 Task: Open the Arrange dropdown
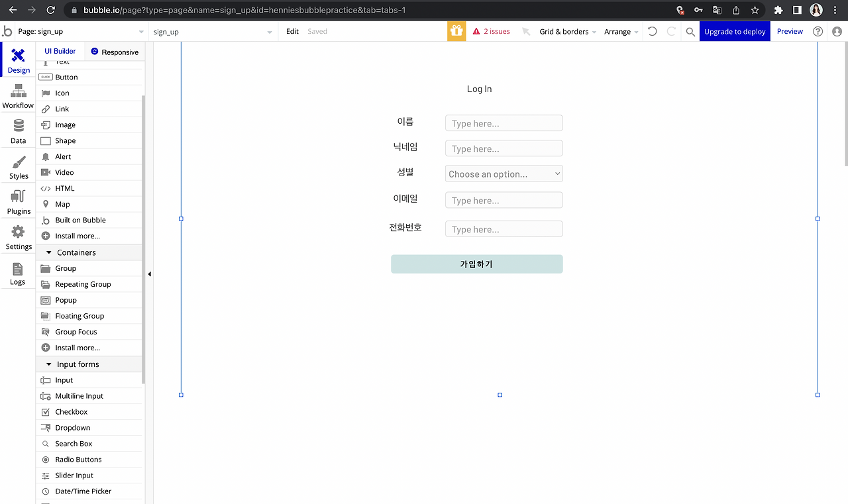(x=619, y=31)
